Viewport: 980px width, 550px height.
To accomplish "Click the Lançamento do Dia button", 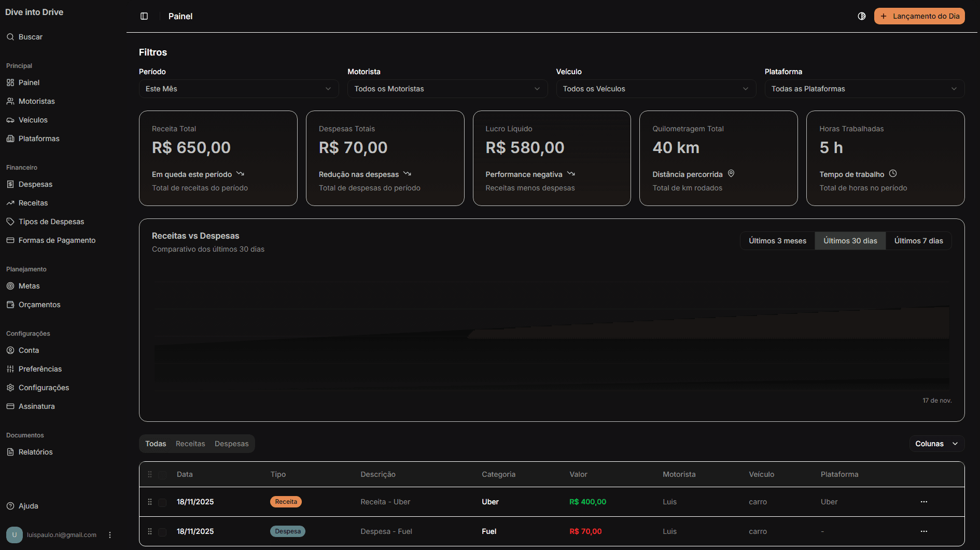I will pos(919,16).
